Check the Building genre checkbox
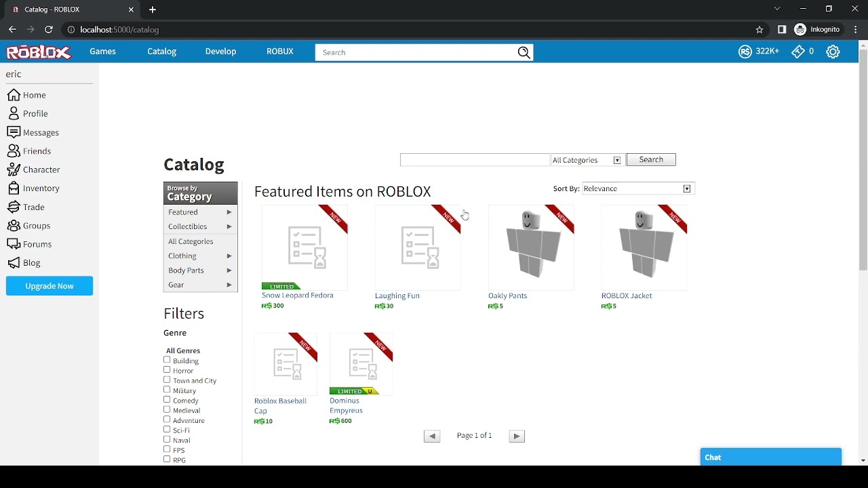Screen dimensions: 868x488 [x=167, y=360]
